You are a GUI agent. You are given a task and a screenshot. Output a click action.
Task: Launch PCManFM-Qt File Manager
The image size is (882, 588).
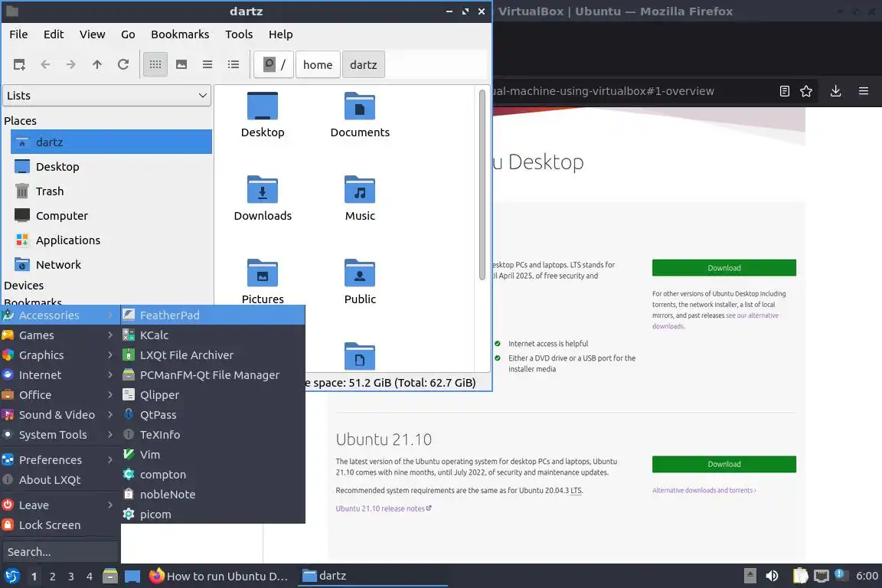(x=213, y=374)
